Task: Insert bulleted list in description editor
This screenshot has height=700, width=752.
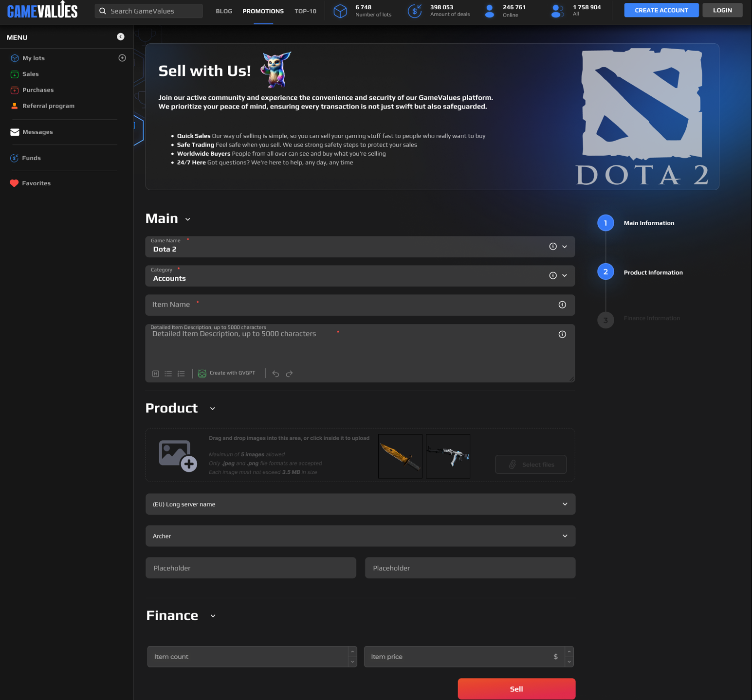Action: point(168,374)
